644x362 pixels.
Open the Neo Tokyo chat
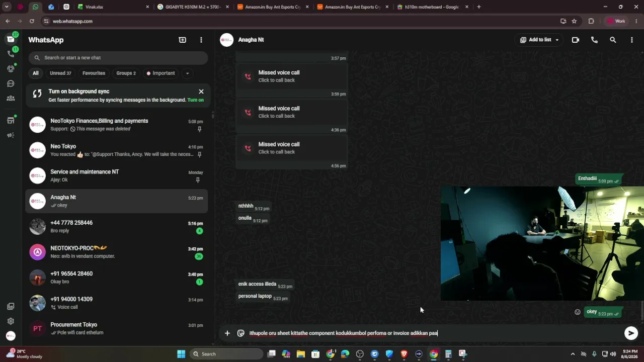tap(117, 150)
